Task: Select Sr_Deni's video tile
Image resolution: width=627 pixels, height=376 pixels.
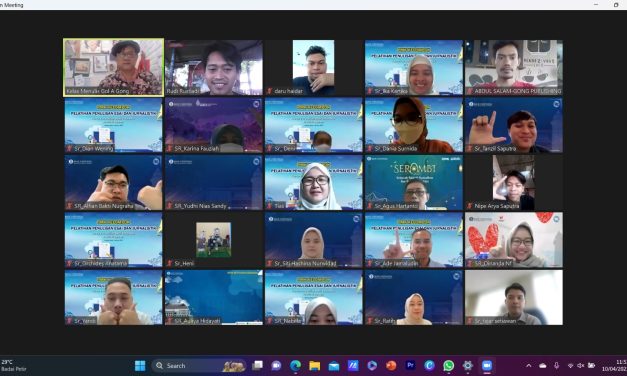Action: pos(314,125)
